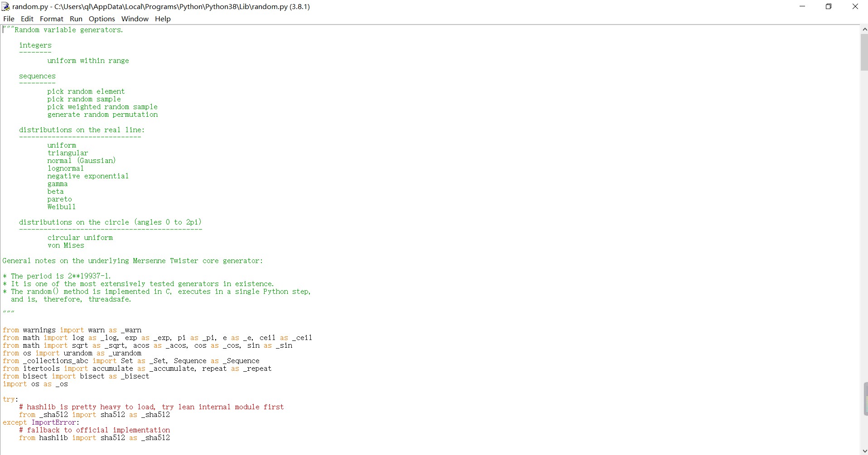This screenshot has width=868, height=455.
Task: Expand the Format menu
Action: pos(52,19)
